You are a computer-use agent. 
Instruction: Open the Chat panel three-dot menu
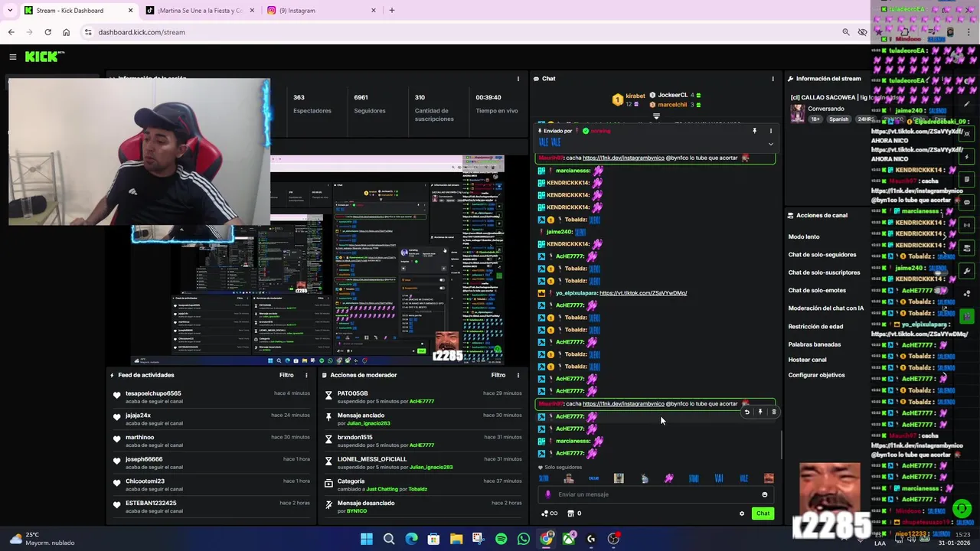coord(773,79)
